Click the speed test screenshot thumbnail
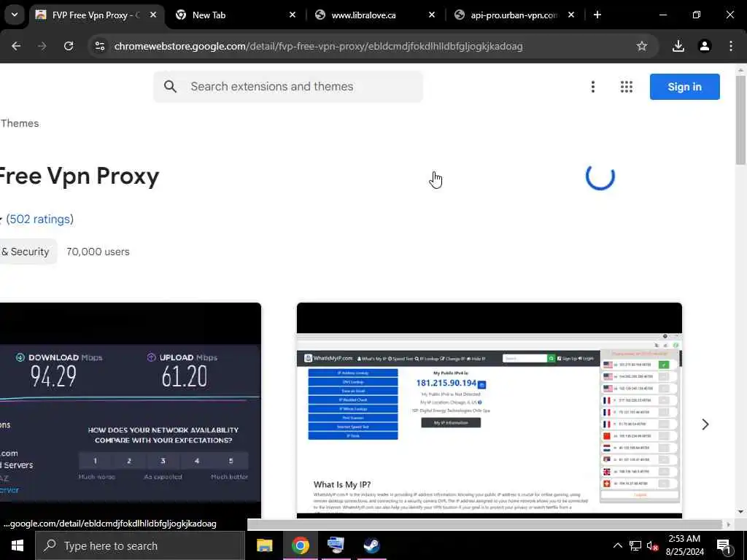747x560 pixels. coord(130,411)
